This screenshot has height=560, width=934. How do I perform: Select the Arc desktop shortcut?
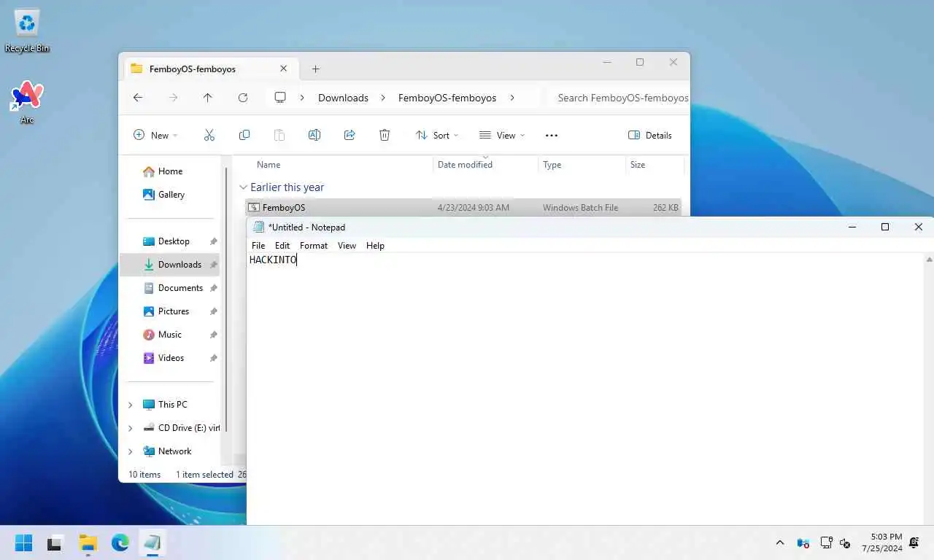click(x=27, y=102)
